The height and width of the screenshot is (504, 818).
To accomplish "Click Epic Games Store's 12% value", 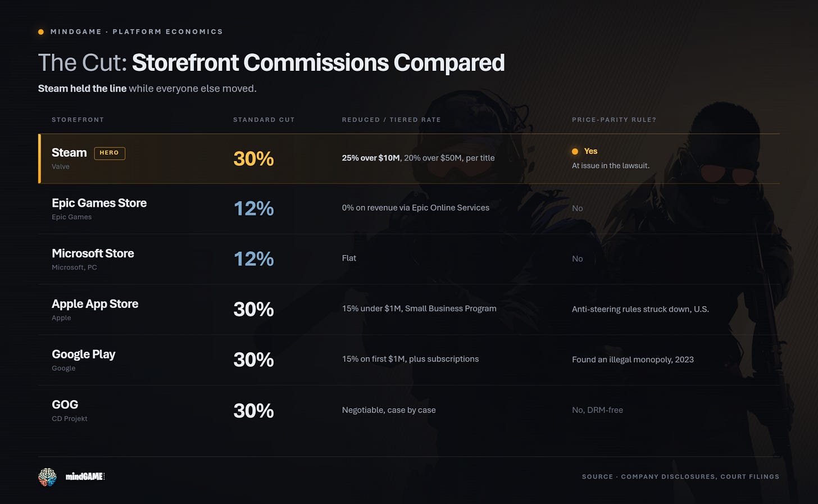I will pyautogui.click(x=253, y=209).
